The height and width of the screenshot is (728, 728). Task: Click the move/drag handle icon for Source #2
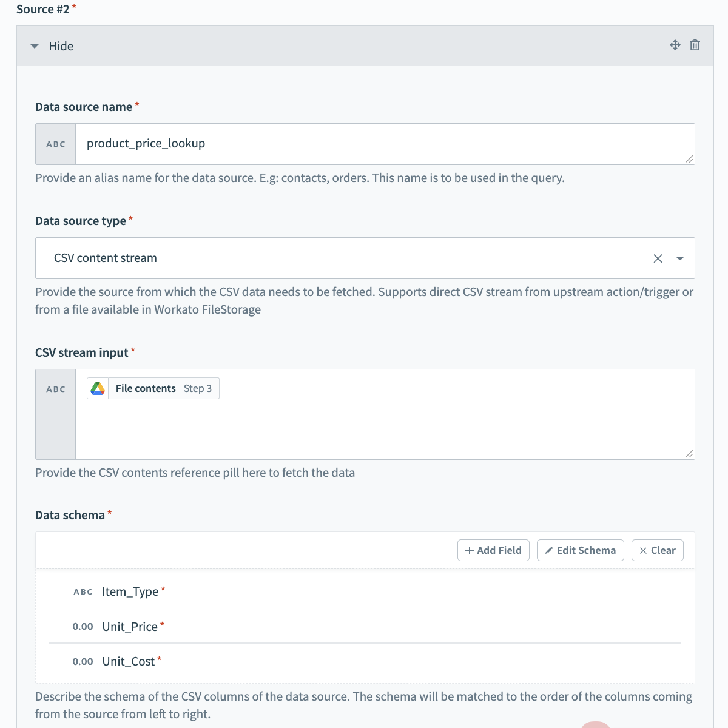pos(675,45)
